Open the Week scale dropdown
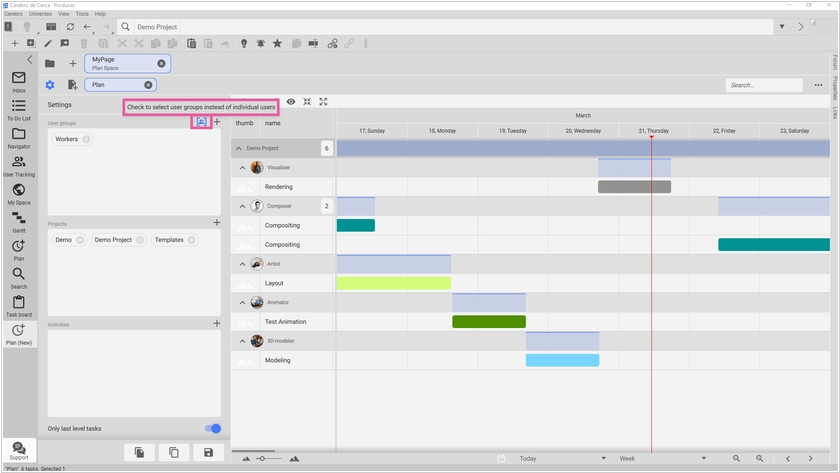 (662, 459)
